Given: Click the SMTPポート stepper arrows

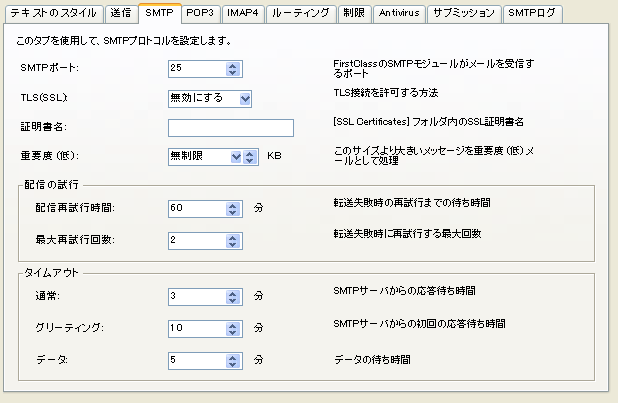Looking at the screenshot, I should [x=233, y=69].
